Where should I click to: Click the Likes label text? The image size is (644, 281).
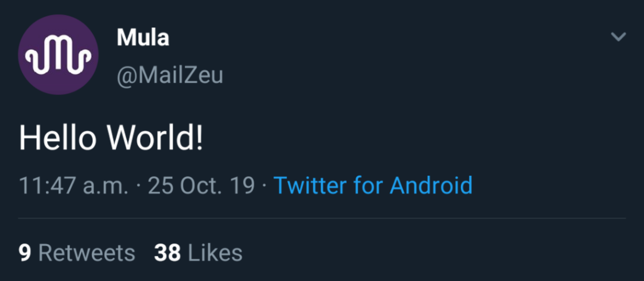pyautogui.click(x=215, y=253)
